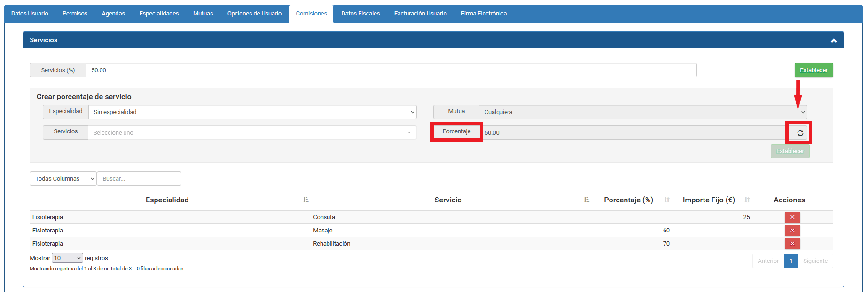Switch to the Firma Electrónica tab
Viewport: 868px width, 292px height.
(484, 14)
